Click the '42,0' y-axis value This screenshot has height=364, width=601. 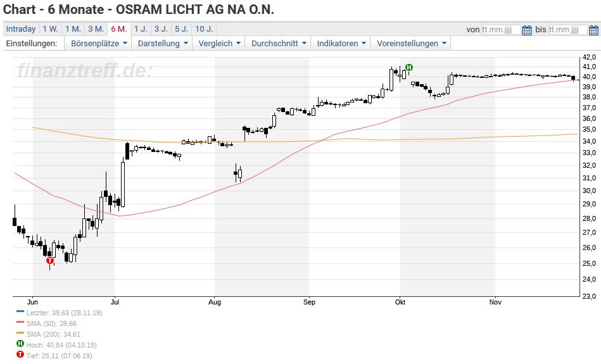[x=589, y=57]
